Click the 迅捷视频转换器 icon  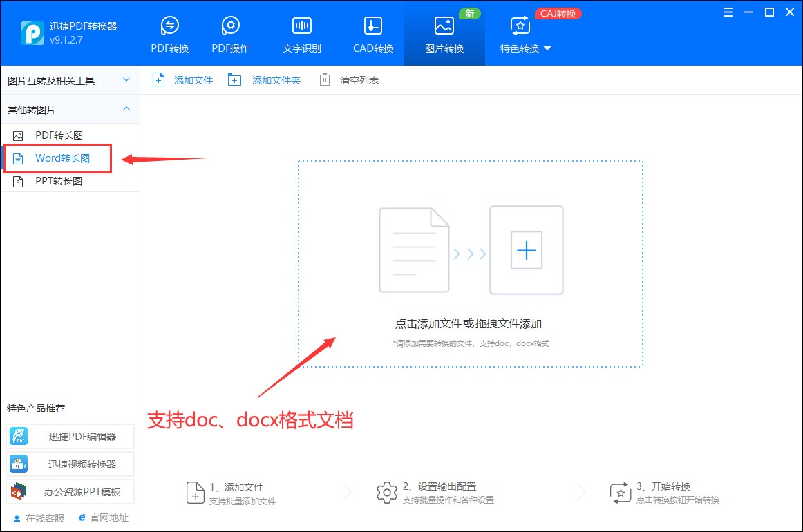coord(19,464)
